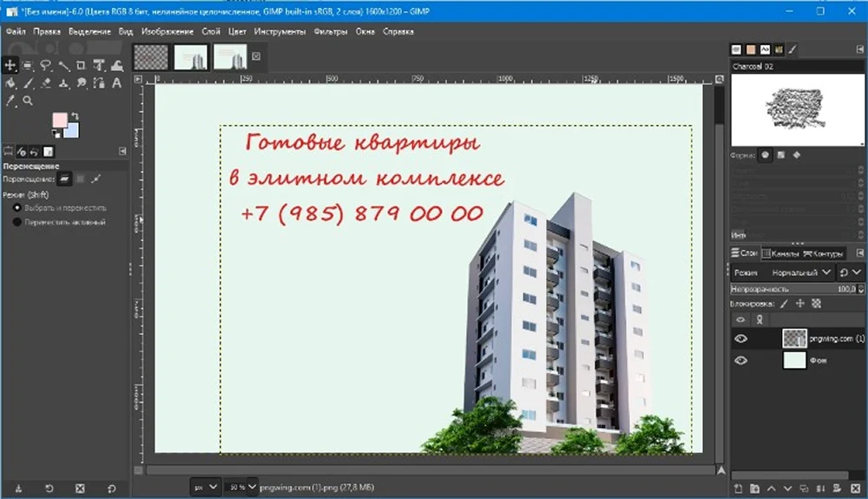
Task: Select the Warp Transform tool
Action: click(x=117, y=65)
